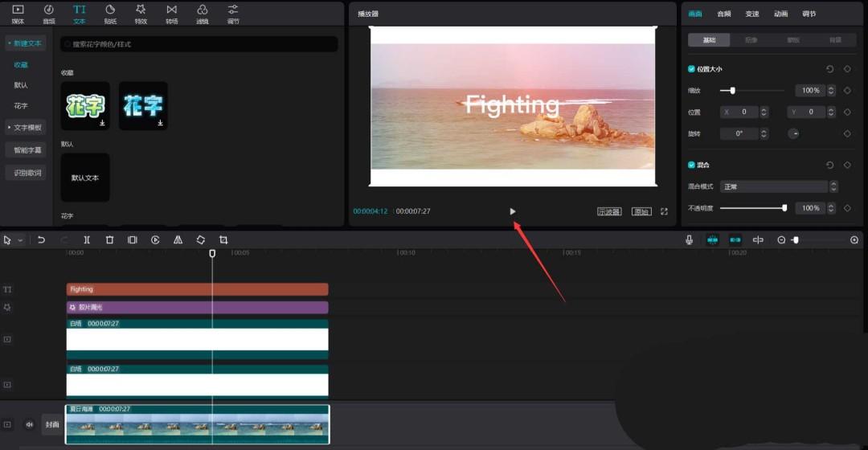
Task: Click the undo arrow in timeline toolbar
Action: click(41, 240)
